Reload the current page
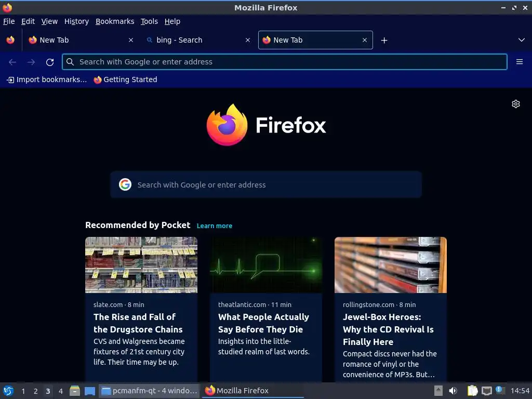Viewport: 532px width, 399px height. (x=50, y=62)
